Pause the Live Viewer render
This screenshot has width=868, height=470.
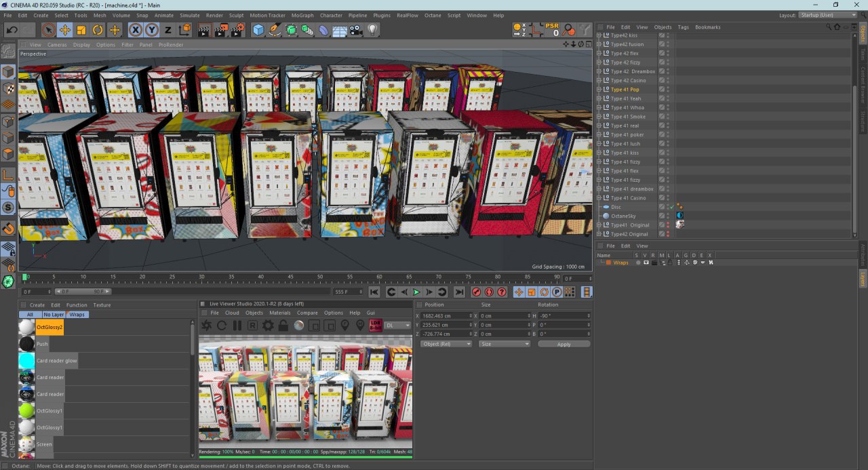coord(237,326)
